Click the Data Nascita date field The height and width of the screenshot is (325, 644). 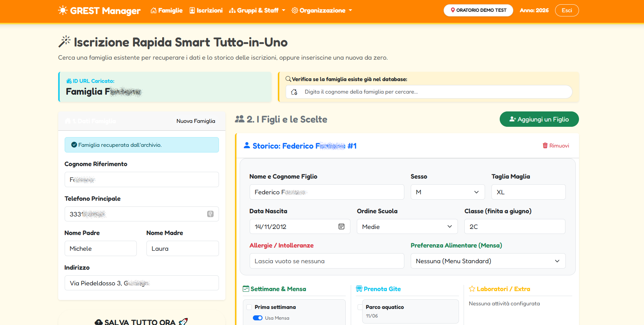(x=300, y=226)
